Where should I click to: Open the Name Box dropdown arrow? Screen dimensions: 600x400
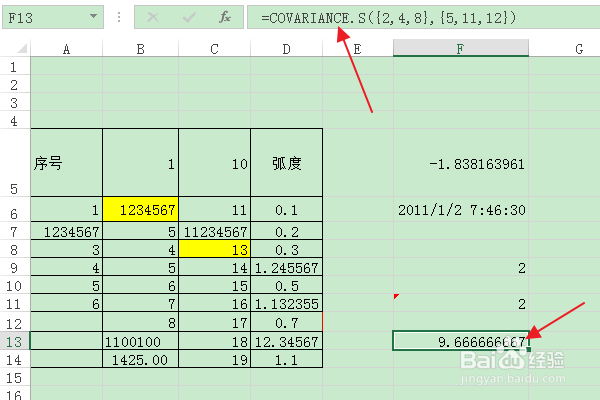pos(93,16)
